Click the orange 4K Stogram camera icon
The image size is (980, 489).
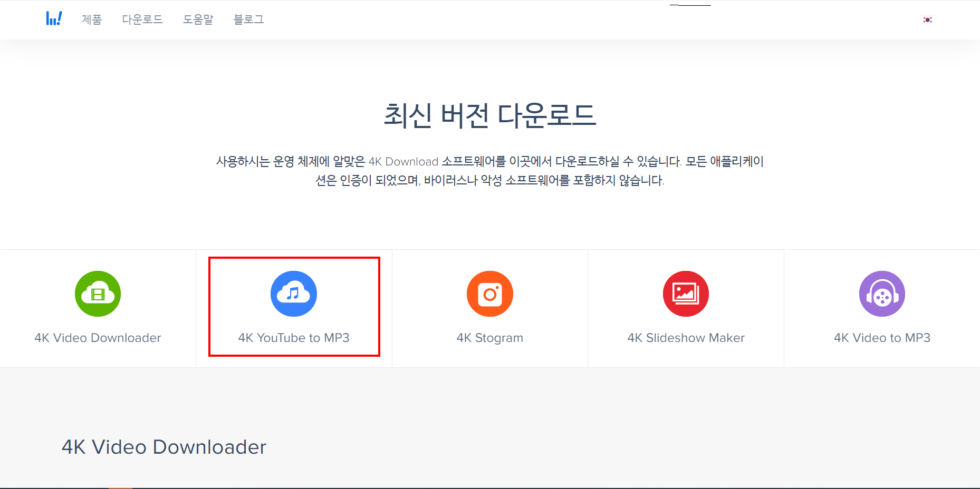pyautogui.click(x=490, y=294)
